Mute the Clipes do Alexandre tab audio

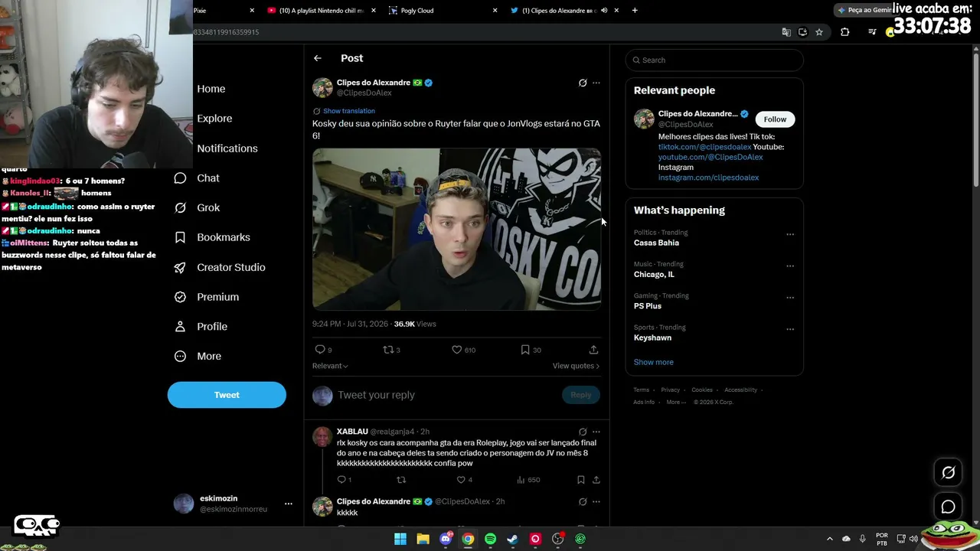tap(604, 11)
